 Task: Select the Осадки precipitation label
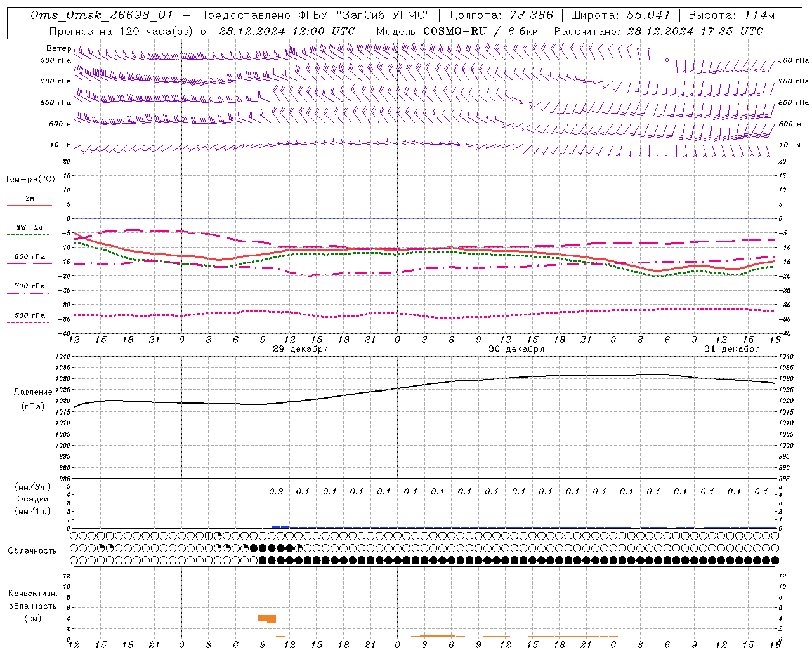[x=33, y=499]
